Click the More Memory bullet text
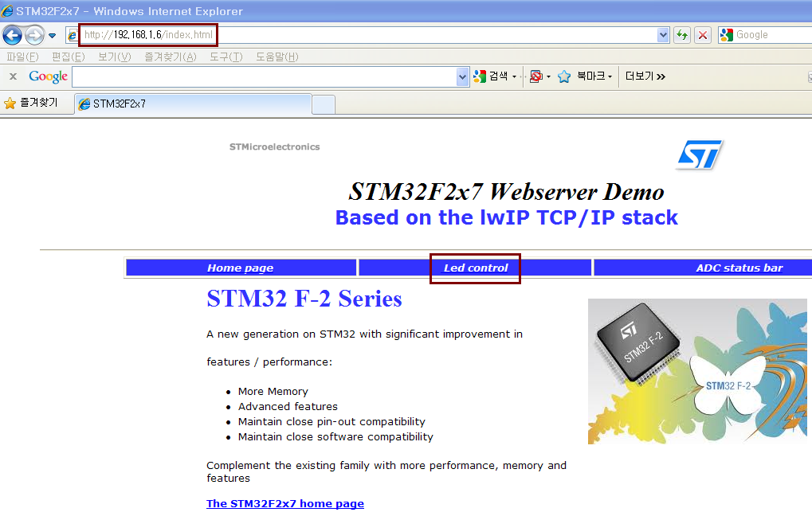This screenshot has height=516, width=812. pyautogui.click(x=273, y=391)
